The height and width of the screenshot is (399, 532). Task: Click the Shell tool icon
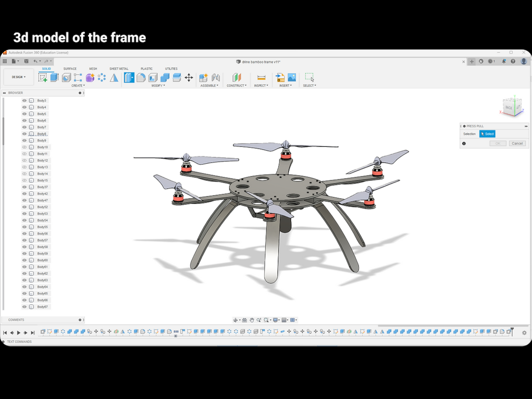pos(153,77)
